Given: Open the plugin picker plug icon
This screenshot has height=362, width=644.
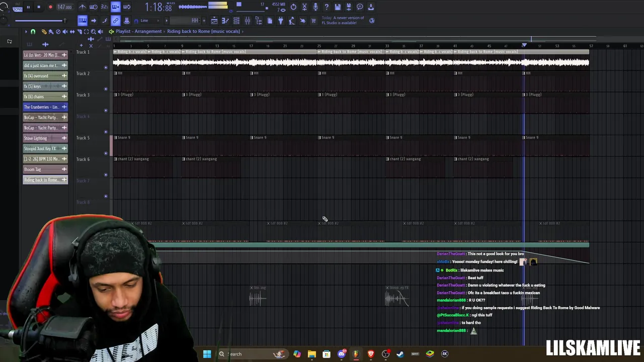Looking at the screenshot, I should (x=281, y=21).
